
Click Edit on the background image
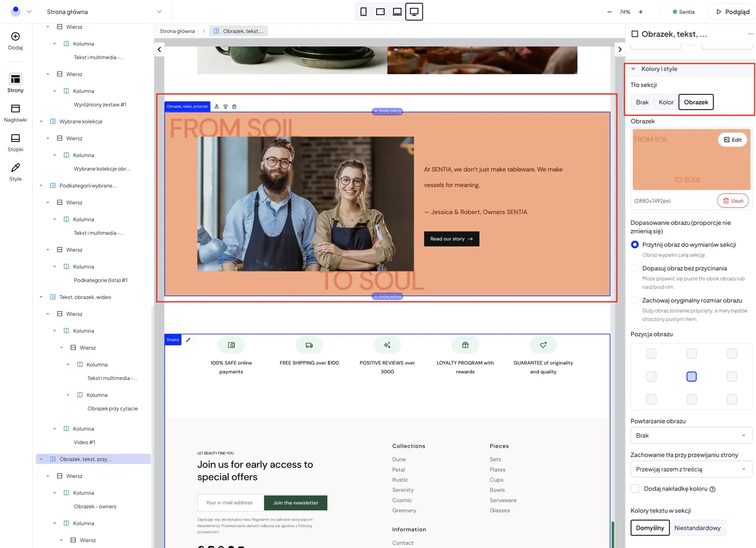tap(733, 140)
